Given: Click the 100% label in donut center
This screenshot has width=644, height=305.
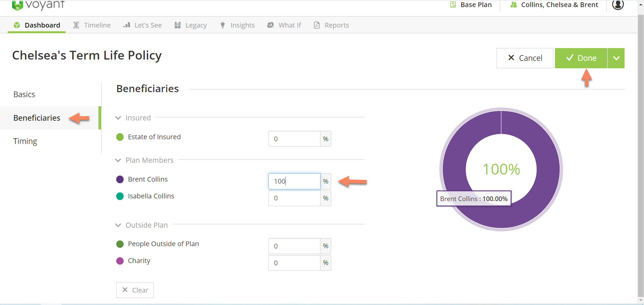Looking at the screenshot, I should (501, 169).
